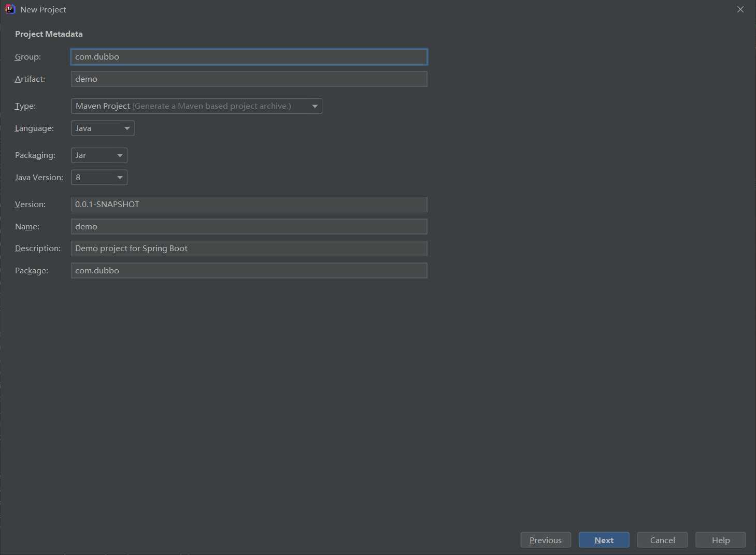Click the Version field with 0.0.1-SNAPSHOT
The image size is (756, 555).
coord(249,205)
